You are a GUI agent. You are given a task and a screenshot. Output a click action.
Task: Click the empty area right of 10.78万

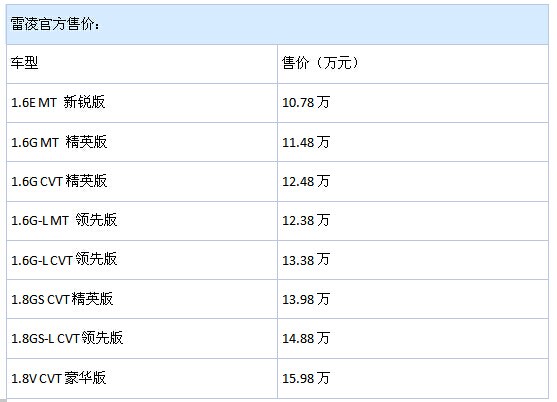point(439,103)
